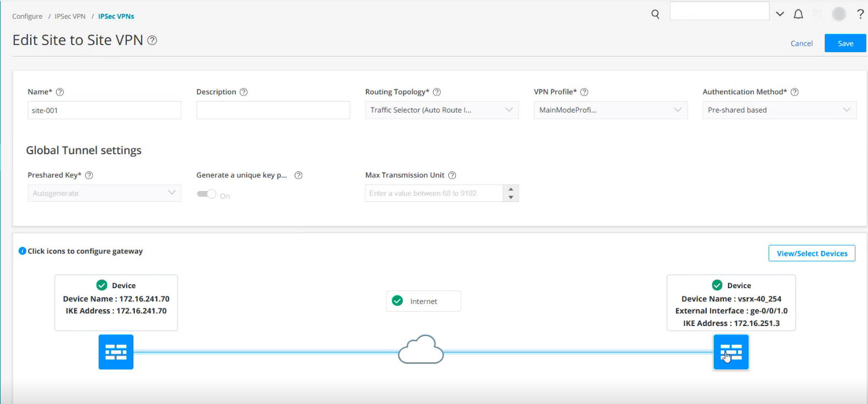The image size is (868, 404).
Task: Click 'Device Name : vsrx-40_254' text
Action: (731, 299)
